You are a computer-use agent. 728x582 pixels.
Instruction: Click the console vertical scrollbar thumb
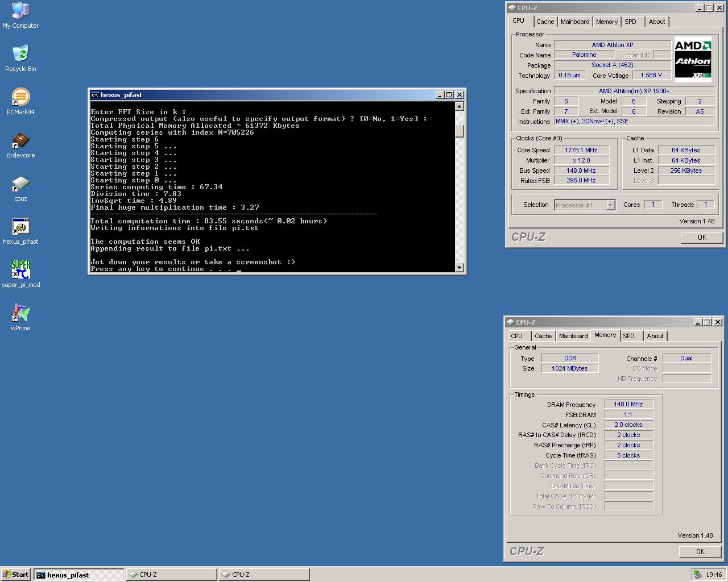click(460, 131)
